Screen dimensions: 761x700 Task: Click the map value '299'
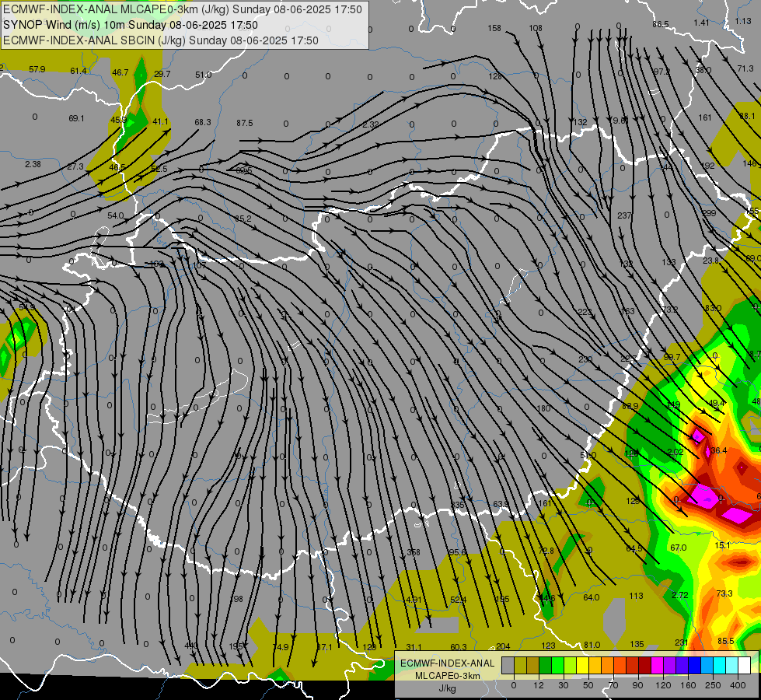click(x=709, y=213)
